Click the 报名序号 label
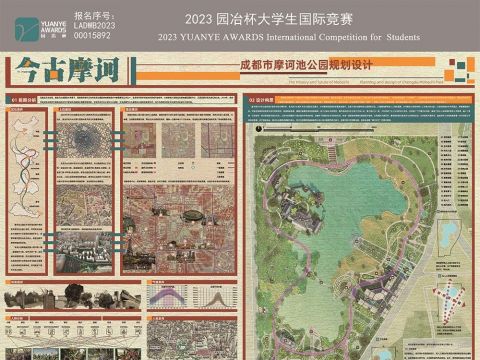Viewport: 480px width, 360px height. coord(95,16)
